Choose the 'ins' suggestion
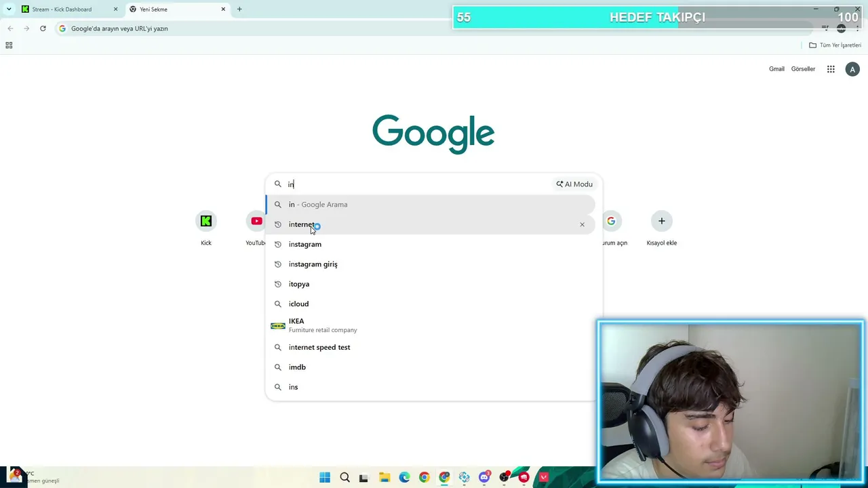 (431, 387)
